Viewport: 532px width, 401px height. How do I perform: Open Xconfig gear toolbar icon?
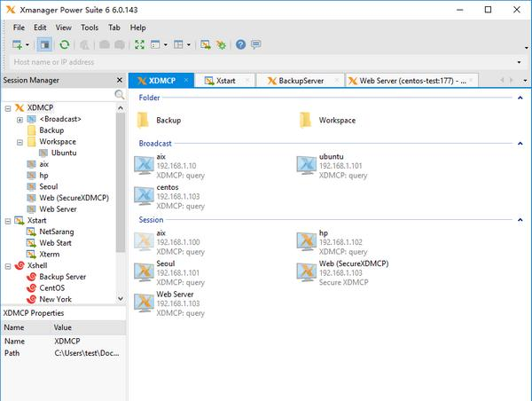point(221,44)
